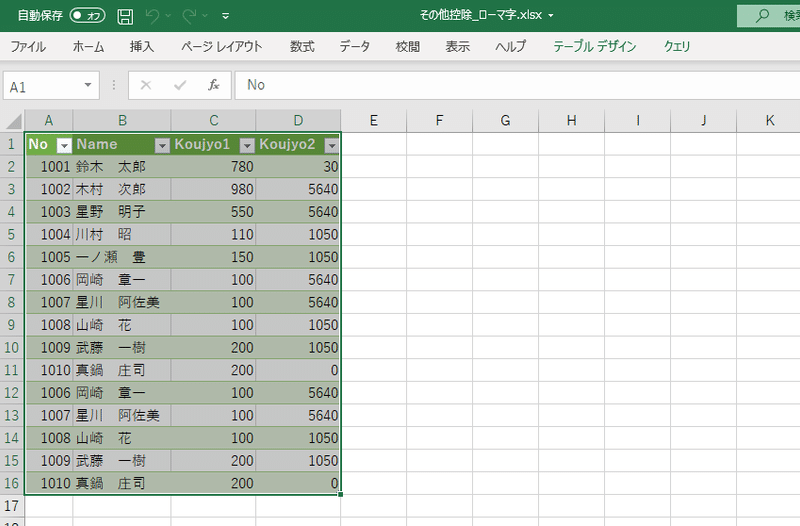
Task: Click the Undo arrow icon
Action: [152, 16]
